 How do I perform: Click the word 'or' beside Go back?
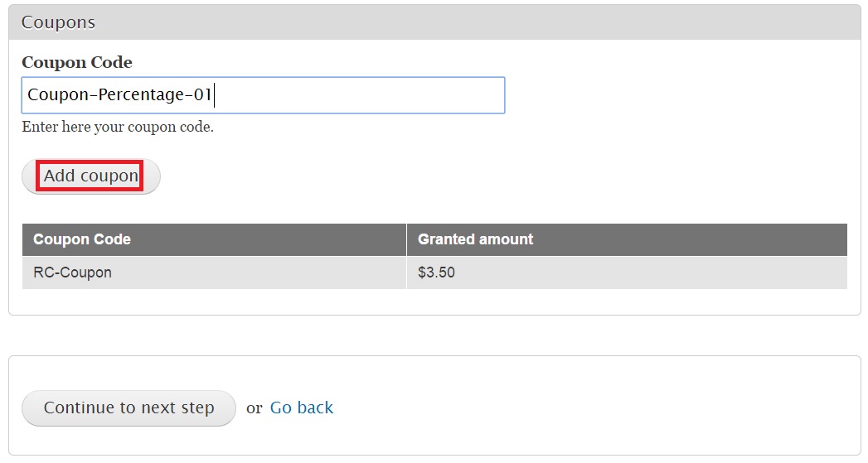coord(254,408)
